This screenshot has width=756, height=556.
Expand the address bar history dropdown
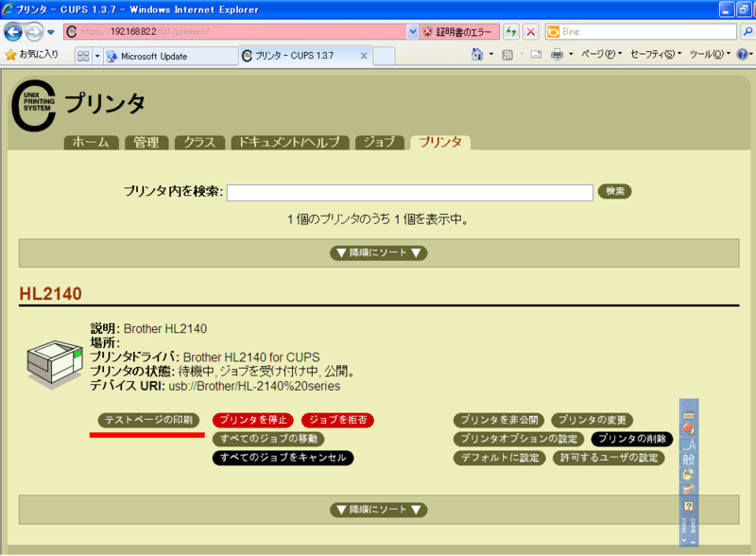[412, 32]
